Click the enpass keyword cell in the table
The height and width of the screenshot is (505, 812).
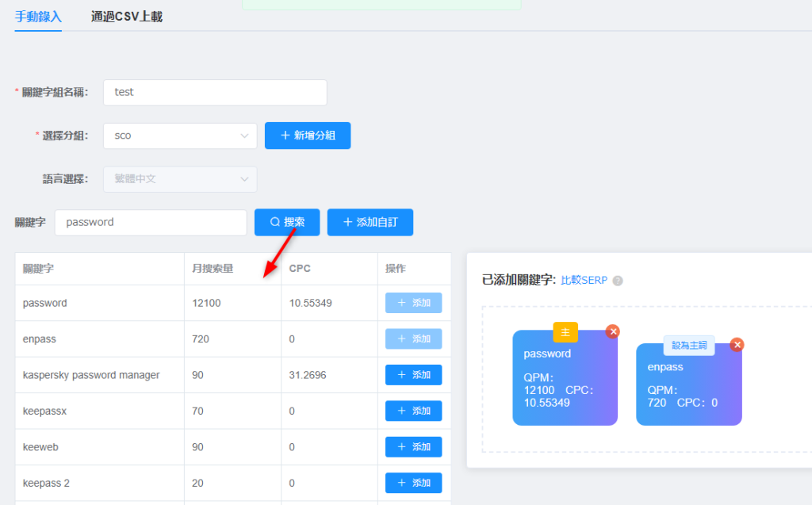click(x=99, y=339)
